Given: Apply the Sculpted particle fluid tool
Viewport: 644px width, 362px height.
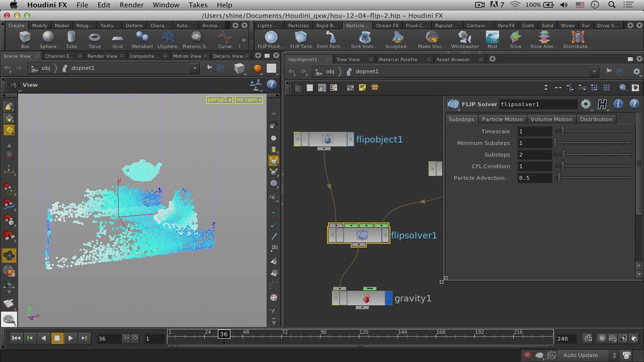Looking at the screenshot, I should click(x=398, y=39).
